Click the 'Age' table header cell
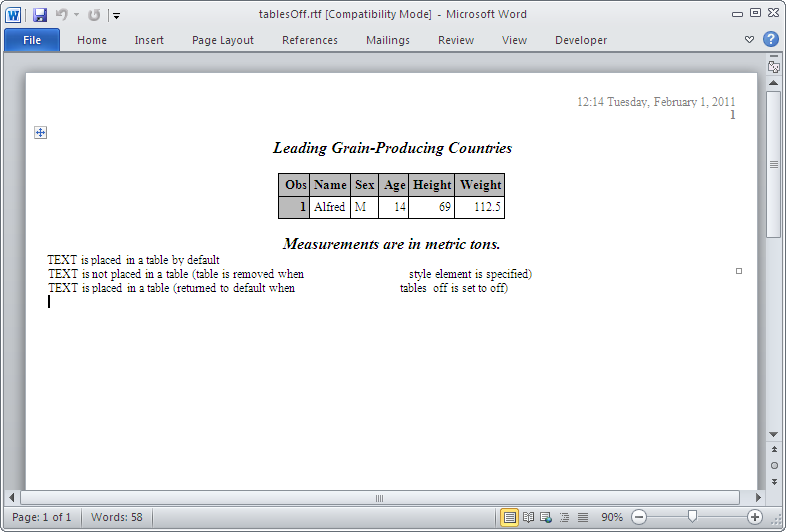Viewport: 786px width, 532px height. click(x=394, y=185)
